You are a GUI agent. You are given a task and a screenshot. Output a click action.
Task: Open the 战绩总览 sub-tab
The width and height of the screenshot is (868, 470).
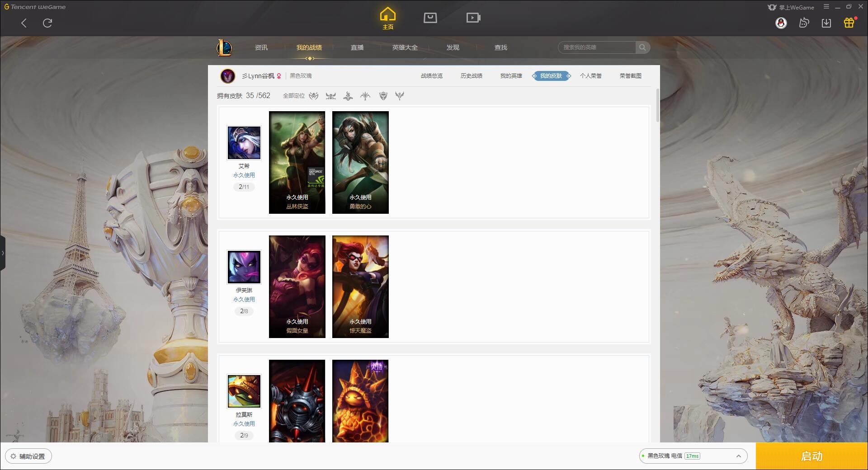point(432,76)
